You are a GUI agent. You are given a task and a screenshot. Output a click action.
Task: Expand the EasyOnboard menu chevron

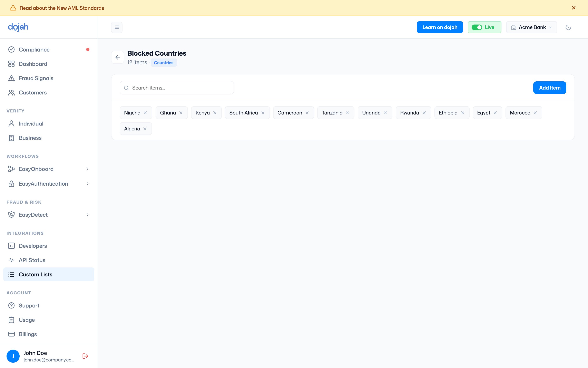click(87, 169)
